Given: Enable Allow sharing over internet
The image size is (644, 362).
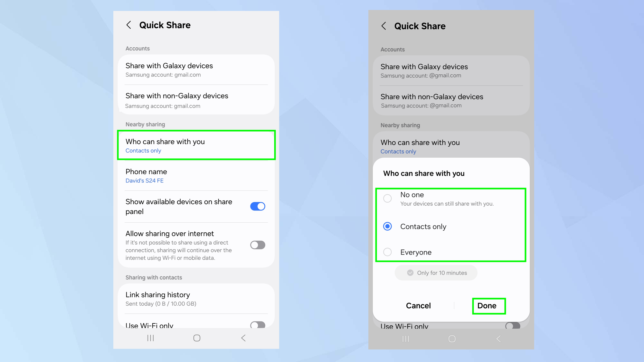Looking at the screenshot, I should pos(257,245).
